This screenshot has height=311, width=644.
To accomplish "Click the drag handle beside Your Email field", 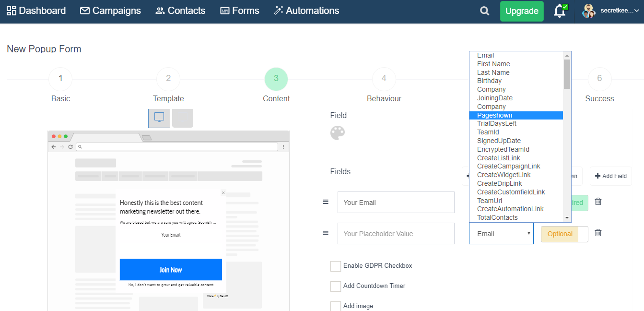I will point(326,202).
